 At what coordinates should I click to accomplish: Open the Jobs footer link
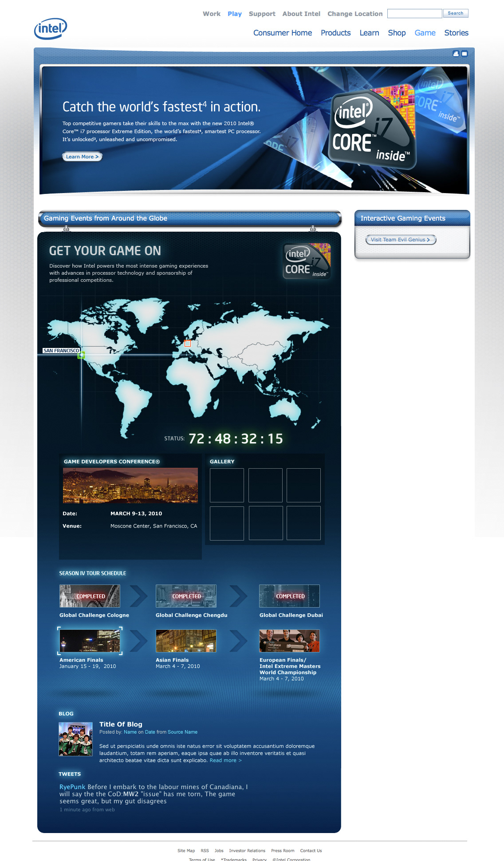coord(219,851)
